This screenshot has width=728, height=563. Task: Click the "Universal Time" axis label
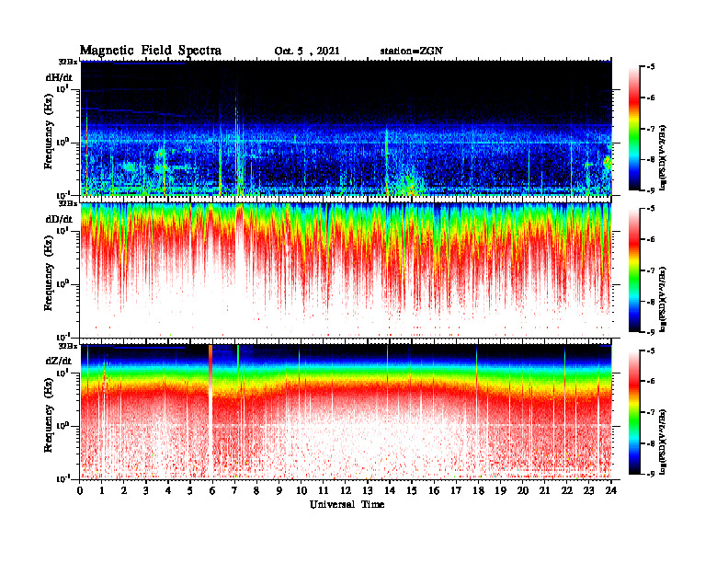pyautogui.click(x=347, y=504)
